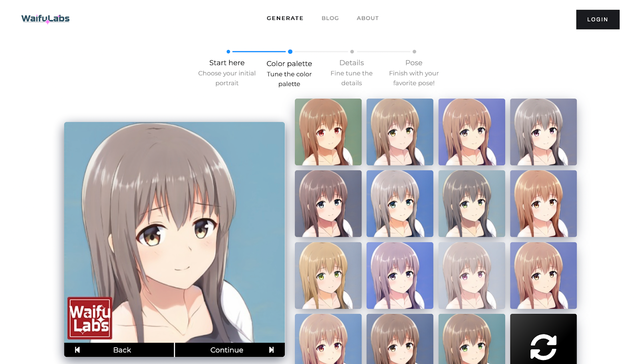Viewport: 641px width, 364px height.
Task: Click the Login button
Action: (598, 19)
